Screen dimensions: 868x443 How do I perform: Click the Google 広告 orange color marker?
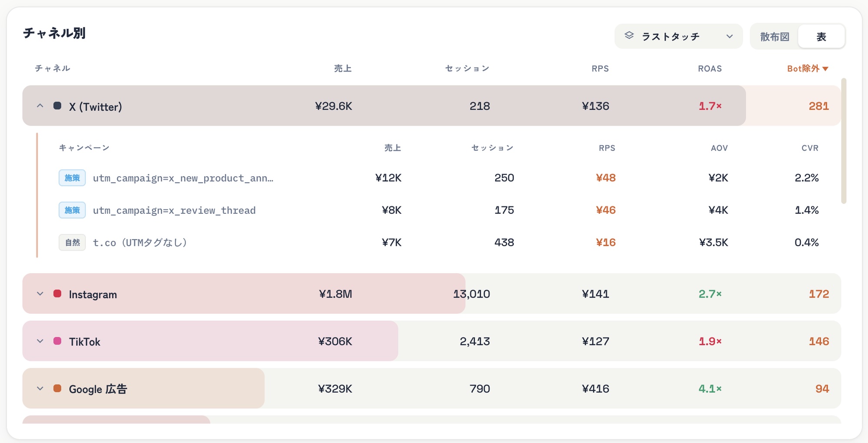coord(57,388)
